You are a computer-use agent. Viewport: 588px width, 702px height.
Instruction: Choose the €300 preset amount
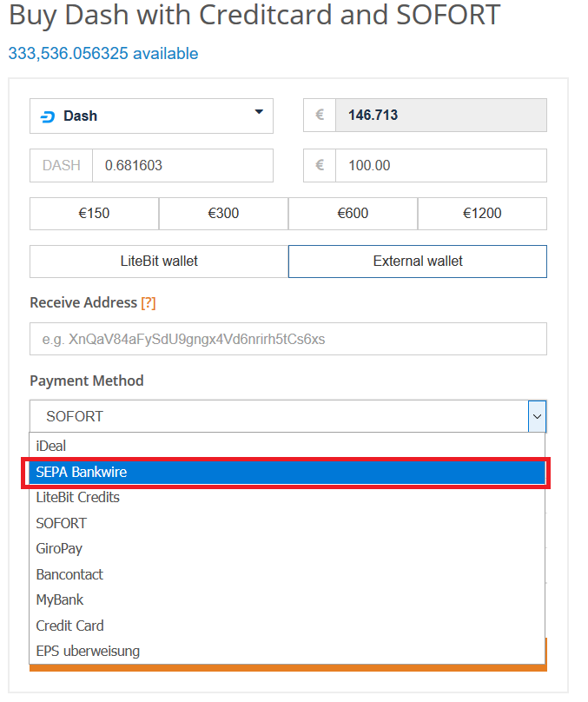(224, 214)
